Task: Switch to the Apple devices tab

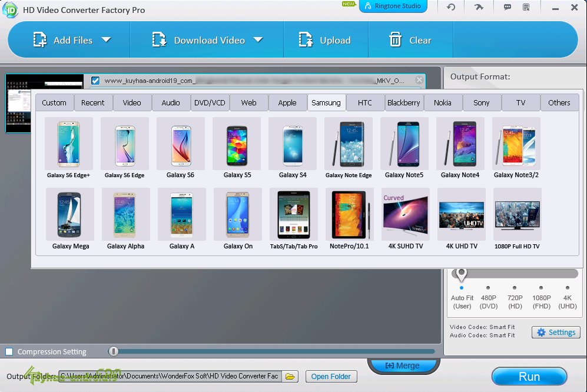Action: (x=287, y=102)
